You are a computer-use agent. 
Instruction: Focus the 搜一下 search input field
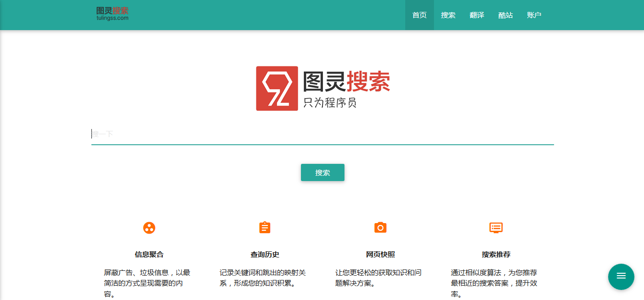coord(322,134)
